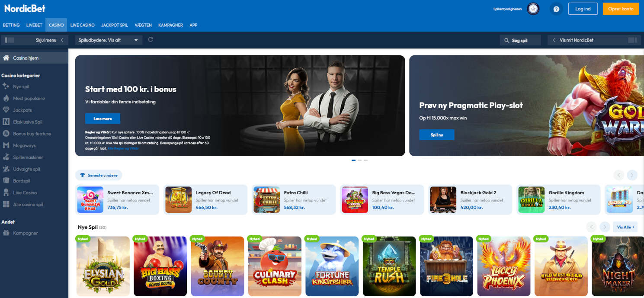Viewport: 644px width, 298px height.
Task: Select the third banner carousel dot
Action: (x=366, y=160)
